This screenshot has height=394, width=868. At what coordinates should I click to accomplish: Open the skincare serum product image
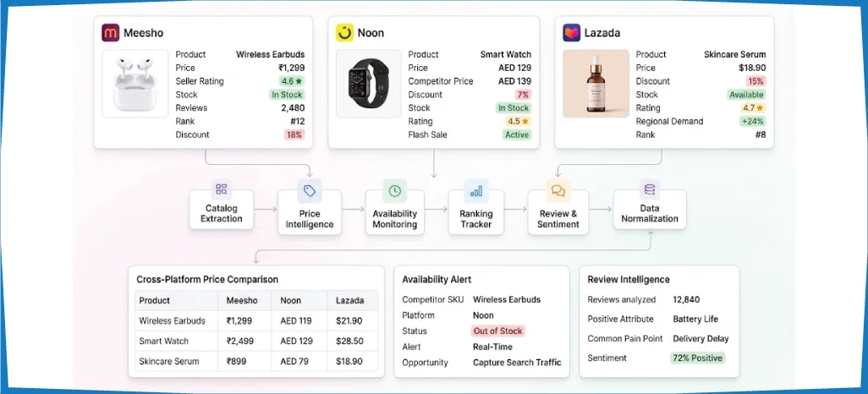coord(596,84)
